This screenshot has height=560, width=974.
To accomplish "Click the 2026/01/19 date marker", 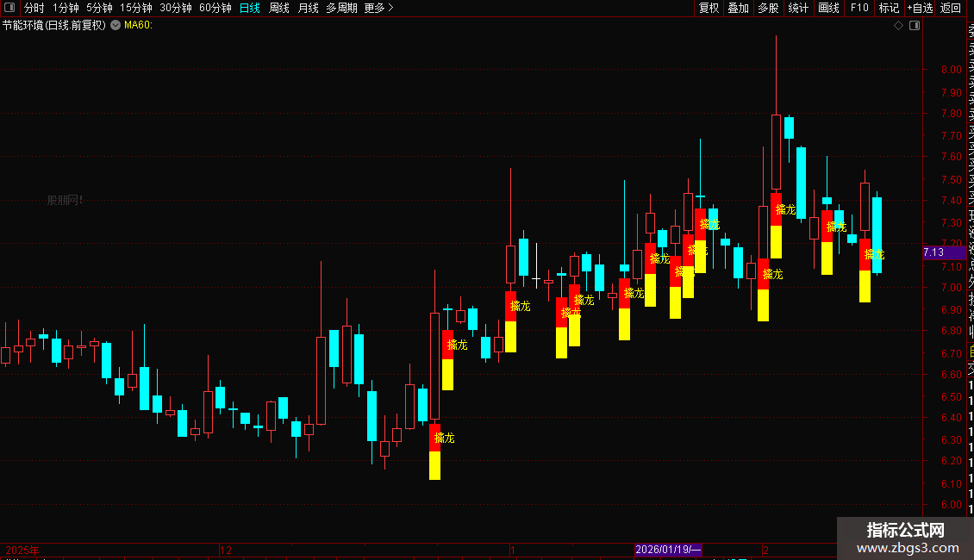I will [x=668, y=550].
